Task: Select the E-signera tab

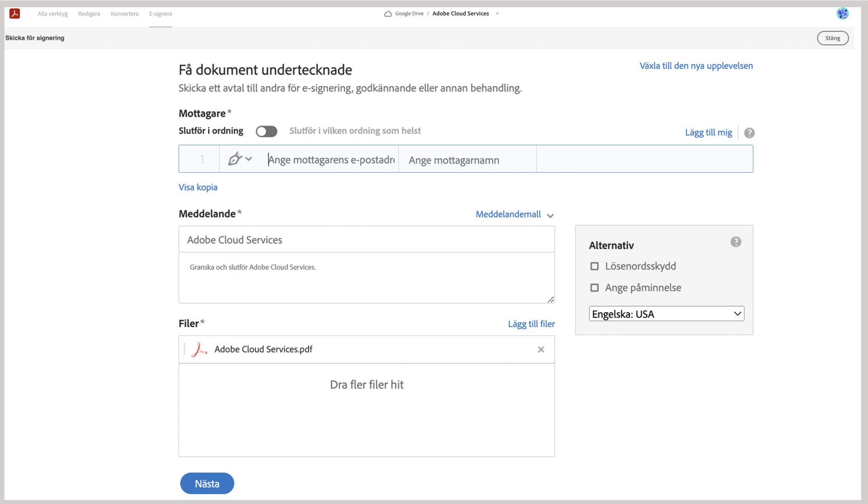Action: 160,14
